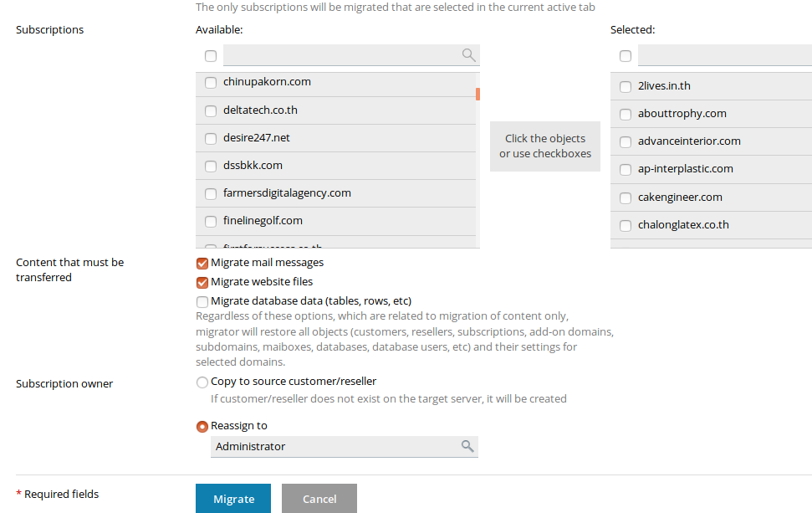Tick the abouttrophy.com checkbox in Selected
812x513 pixels.
click(x=626, y=115)
